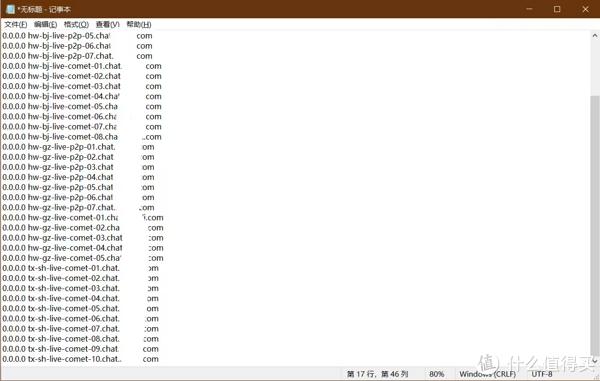Open the 查看(V) menu

pyautogui.click(x=108, y=24)
